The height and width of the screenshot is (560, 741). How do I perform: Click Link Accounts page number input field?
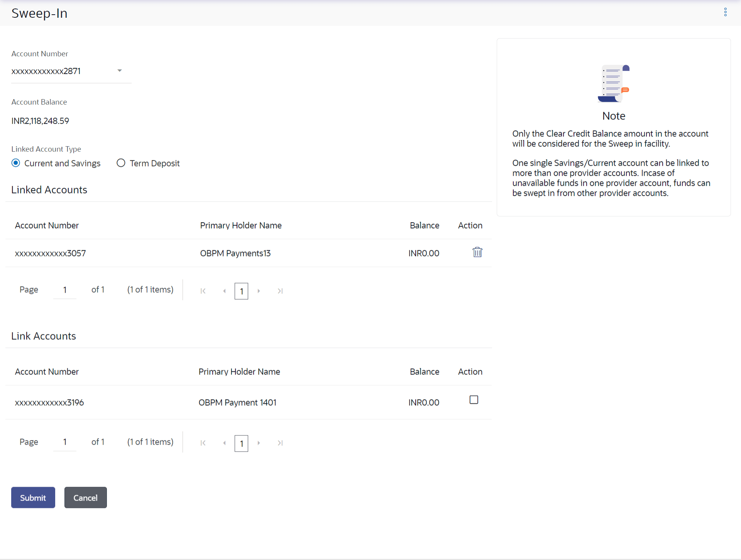click(x=65, y=442)
